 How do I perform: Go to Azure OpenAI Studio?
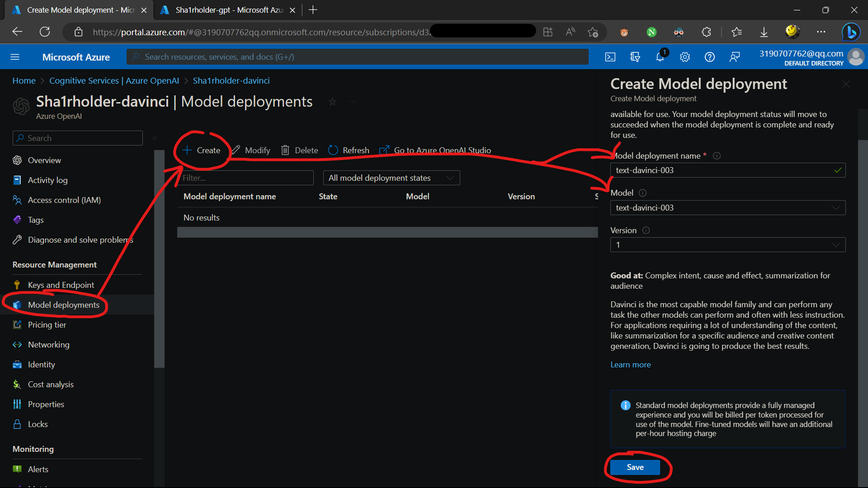[x=442, y=150]
